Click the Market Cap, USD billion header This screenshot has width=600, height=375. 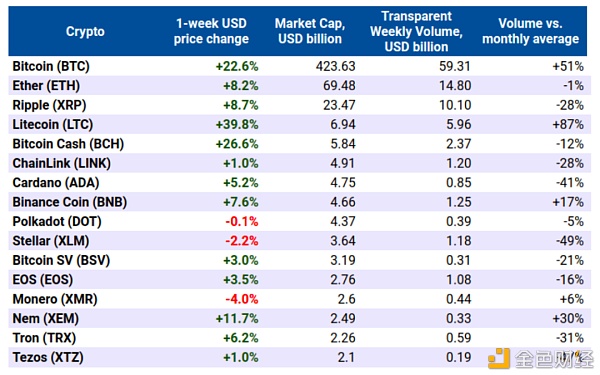[310, 31]
